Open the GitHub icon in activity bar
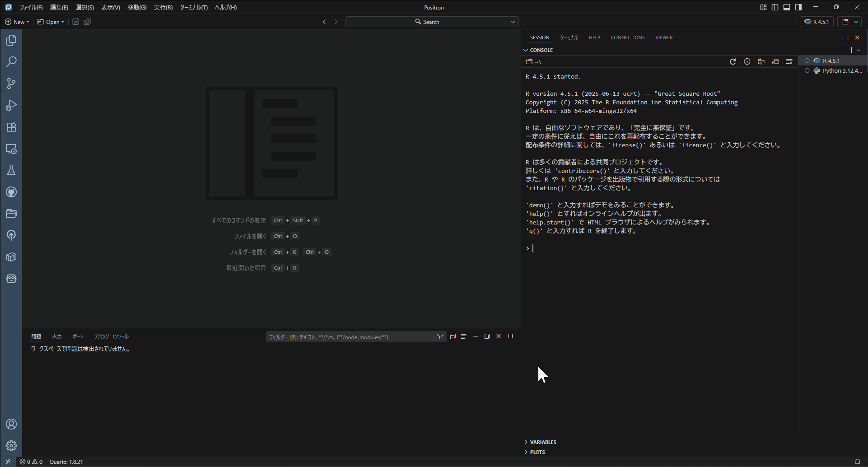The width and height of the screenshot is (868, 467). pos(11,192)
